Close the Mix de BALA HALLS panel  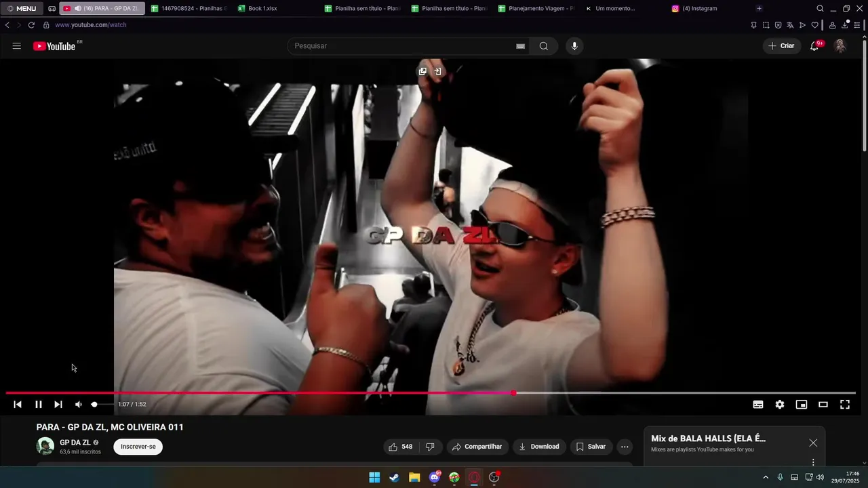tap(813, 443)
